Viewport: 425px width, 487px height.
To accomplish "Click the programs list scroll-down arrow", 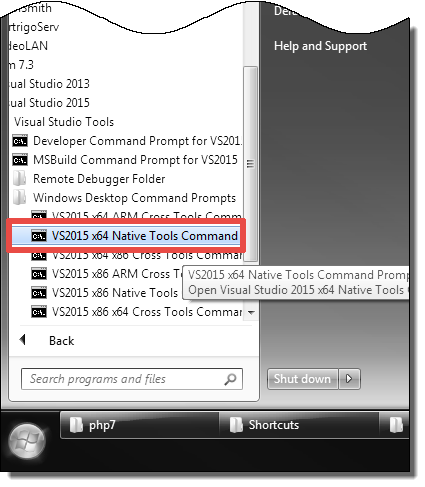I will pos(251,313).
